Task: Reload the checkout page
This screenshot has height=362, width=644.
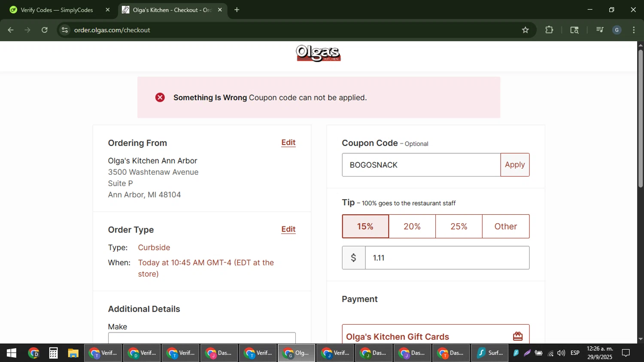Action: pos(45,30)
